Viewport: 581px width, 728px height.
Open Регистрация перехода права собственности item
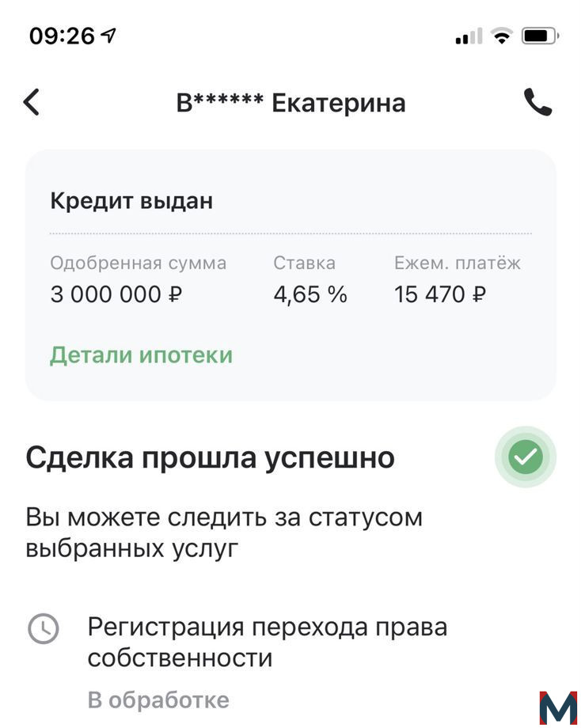click(x=268, y=643)
